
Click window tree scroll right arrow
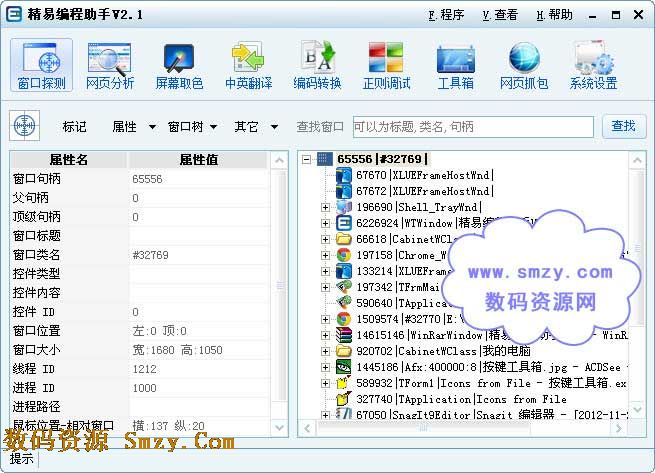(x=619, y=429)
